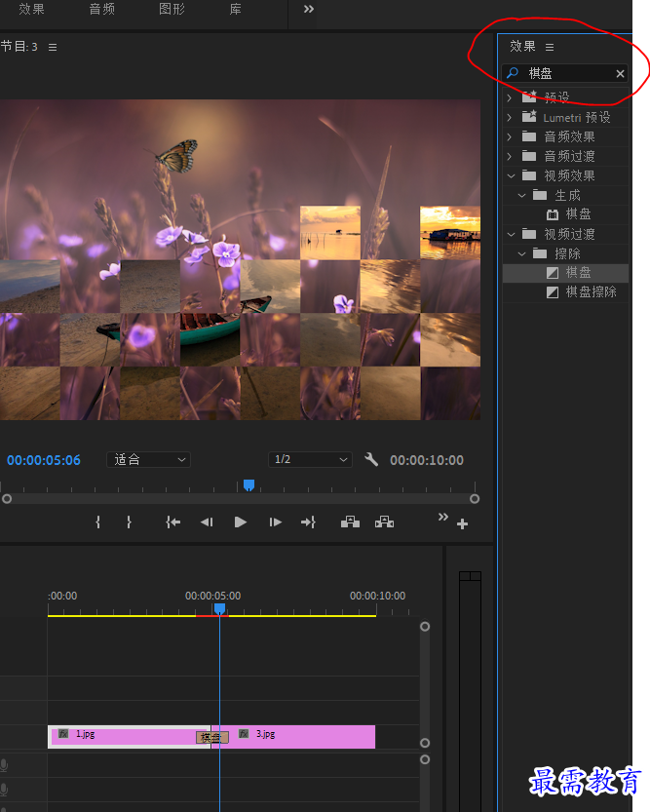The image size is (650, 812).
Task: Click the magnifier search icon in effects panel
Action: pos(513,73)
